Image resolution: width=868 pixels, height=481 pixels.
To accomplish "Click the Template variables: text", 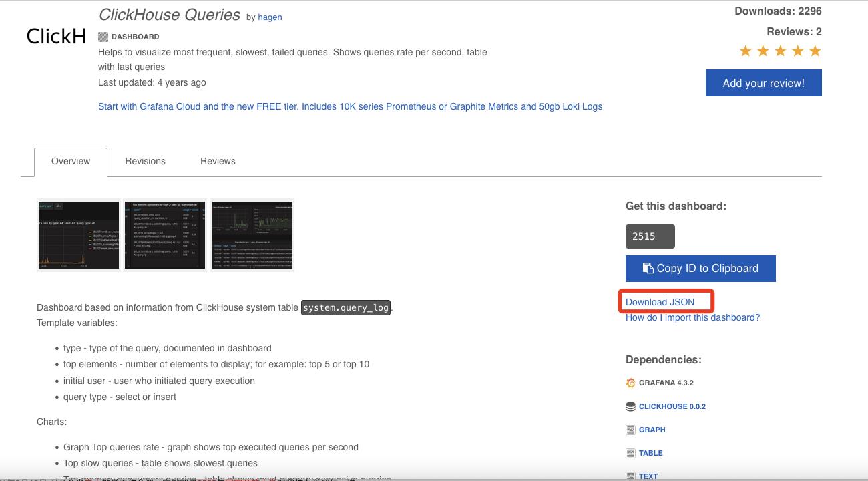I will [x=77, y=323].
